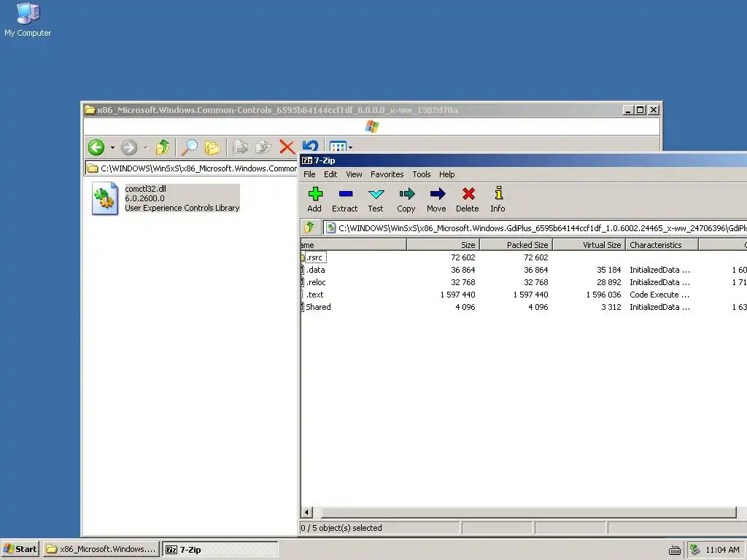Click the Copy To icon in Explorer toolbar
Viewport: 747px width, 560px height.
click(x=263, y=147)
